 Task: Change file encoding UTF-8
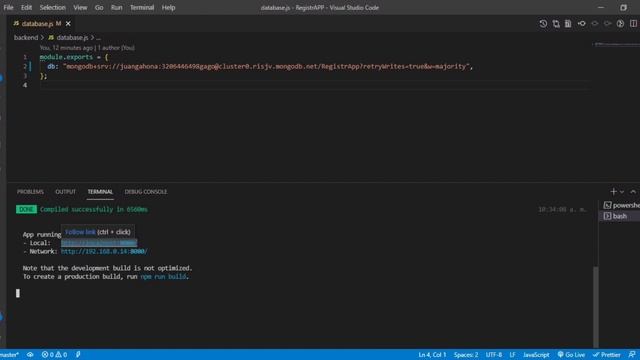pos(493,355)
